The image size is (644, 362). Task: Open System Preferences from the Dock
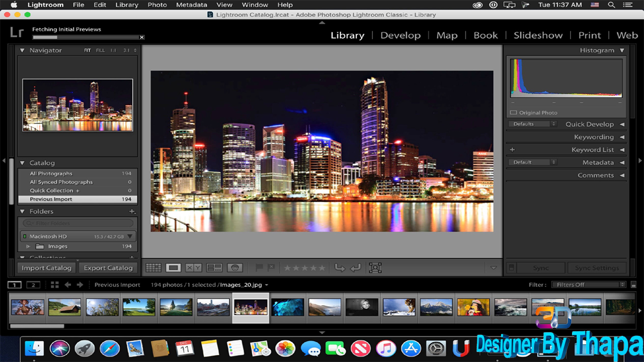click(x=436, y=348)
